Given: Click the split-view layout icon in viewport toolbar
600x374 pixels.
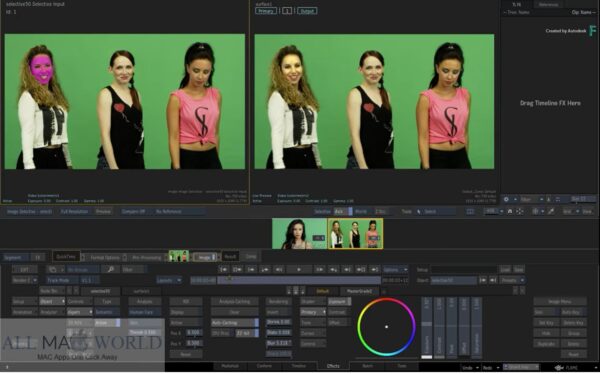Looking at the screenshot, I should click(470, 211).
